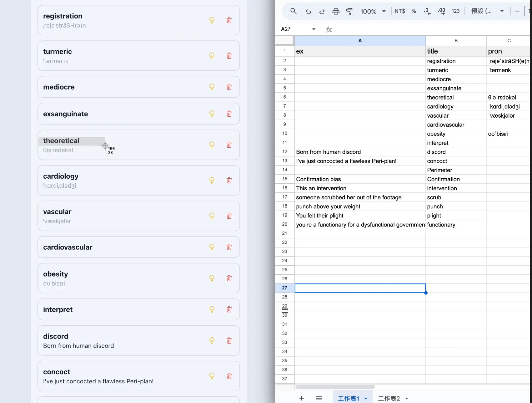Delete the turmeric word card
Image resolution: width=532 pixels, height=403 pixels.
(229, 56)
